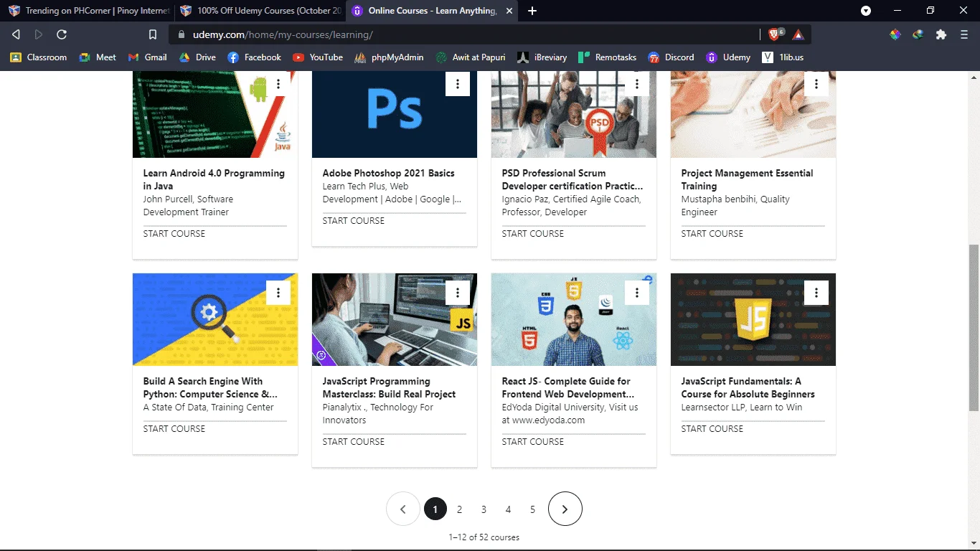Open 1lib.us bookmark
This screenshot has width=980, height=551.
click(783, 57)
